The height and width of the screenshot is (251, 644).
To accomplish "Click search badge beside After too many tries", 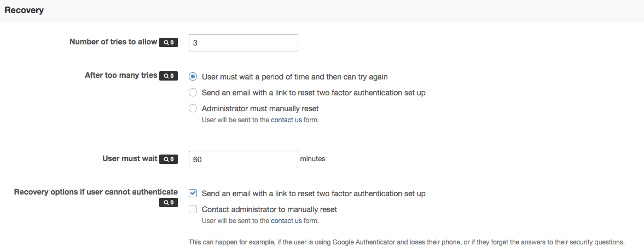I will pos(169,76).
